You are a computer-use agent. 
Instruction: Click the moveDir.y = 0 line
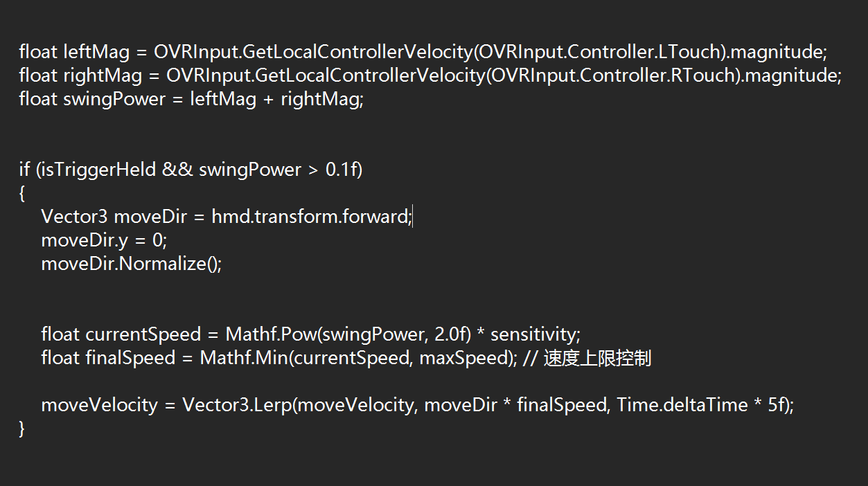point(104,240)
